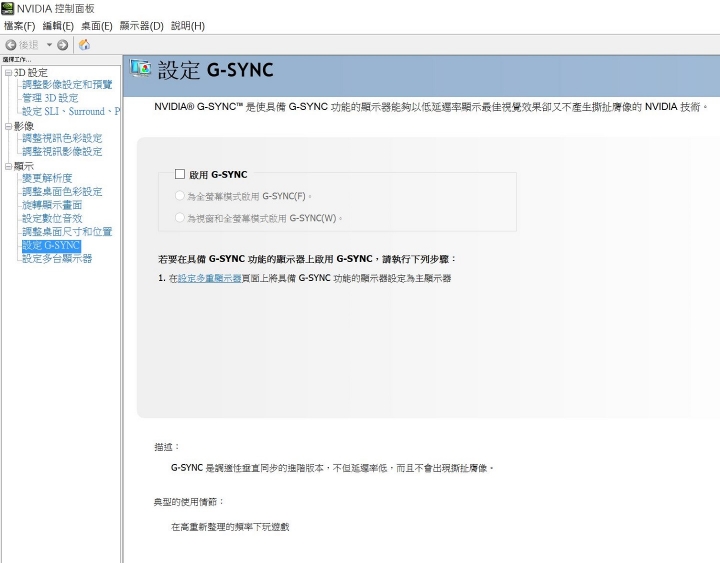
Task: Click the NVIDIA logo icon in title bar
Action: click(8, 8)
